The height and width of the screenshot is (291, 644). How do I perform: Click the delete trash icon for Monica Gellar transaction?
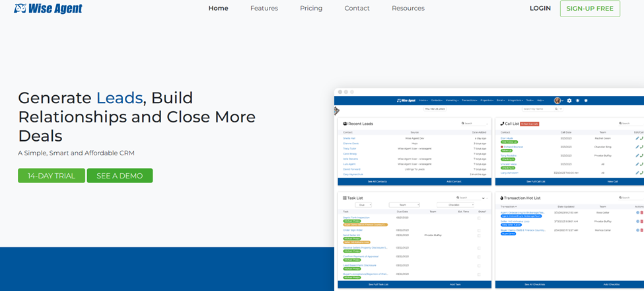pos(641,230)
